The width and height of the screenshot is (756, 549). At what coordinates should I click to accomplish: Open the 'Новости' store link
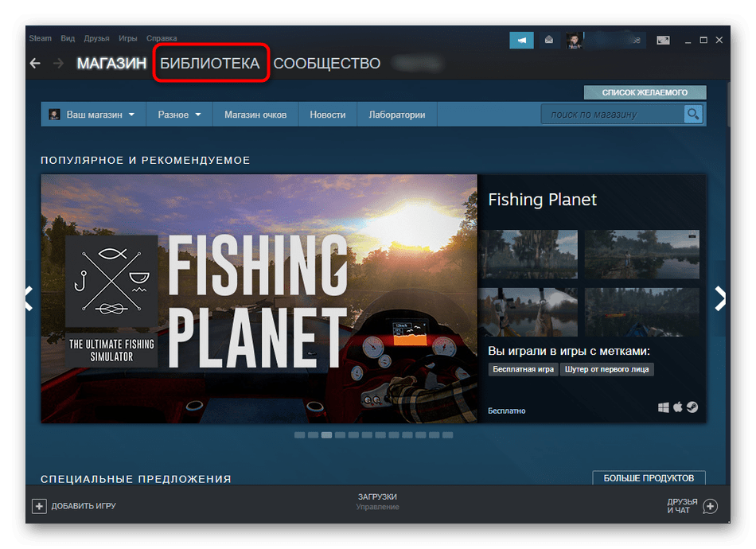click(x=327, y=115)
